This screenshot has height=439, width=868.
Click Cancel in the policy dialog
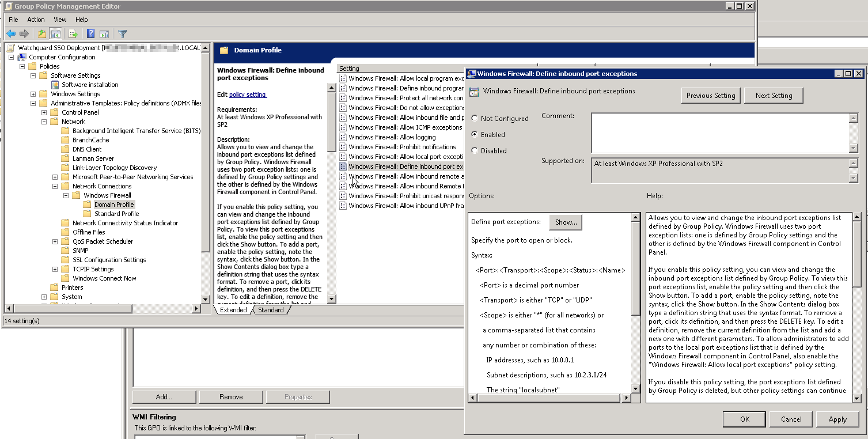click(x=791, y=419)
